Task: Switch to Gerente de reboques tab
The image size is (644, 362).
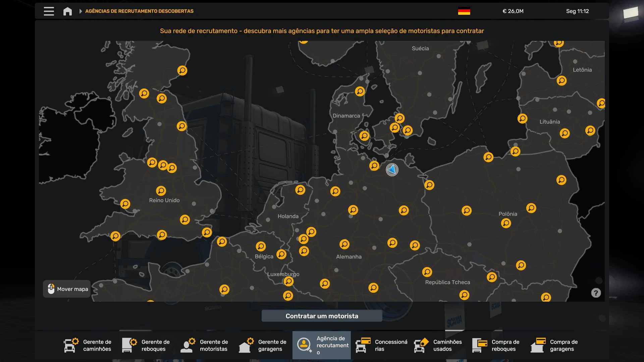Action: pyautogui.click(x=146, y=345)
